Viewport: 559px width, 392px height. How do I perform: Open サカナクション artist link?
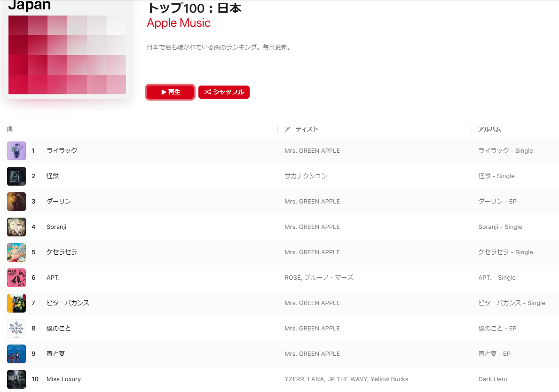(x=306, y=176)
